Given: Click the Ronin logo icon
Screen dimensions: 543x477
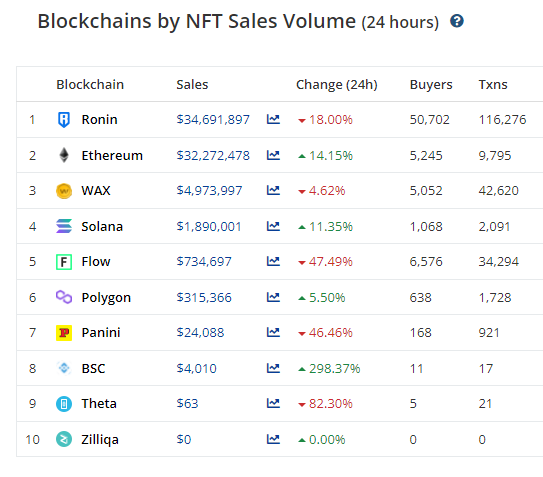Looking at the screenshot, I should (x=64, y=120).
